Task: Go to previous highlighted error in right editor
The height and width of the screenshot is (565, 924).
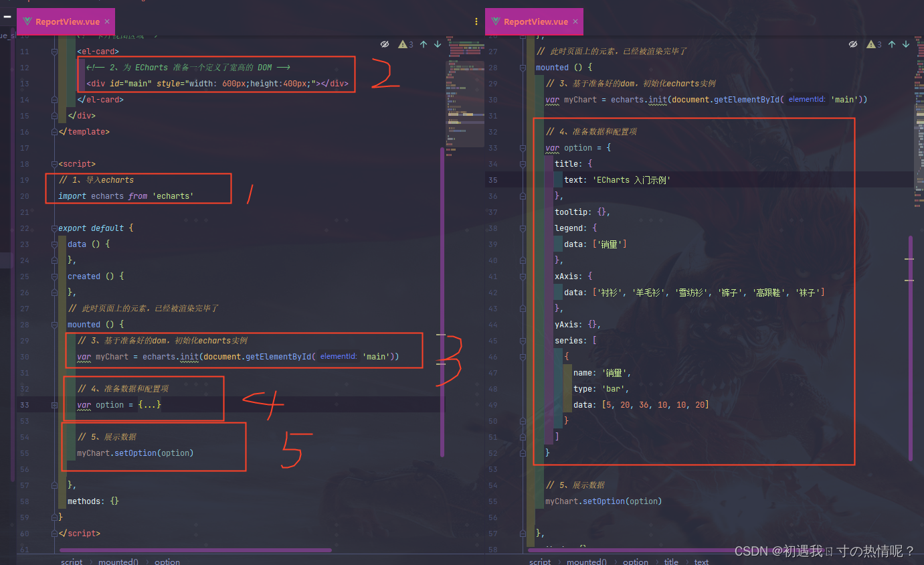Action: (892, 44)
